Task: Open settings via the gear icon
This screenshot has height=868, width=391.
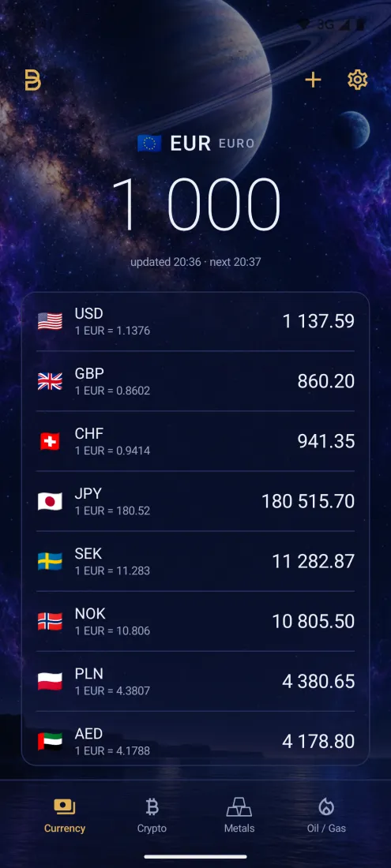Action: click(357, 80)
